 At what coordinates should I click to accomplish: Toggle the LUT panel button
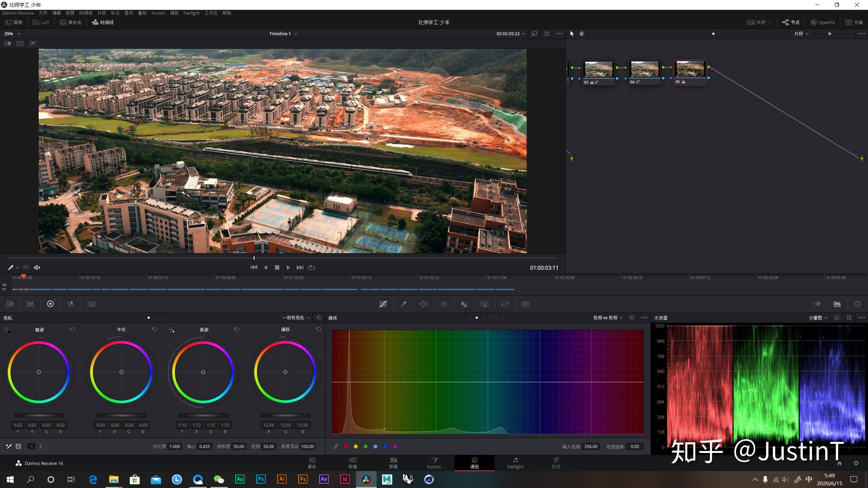coord(41,22)
